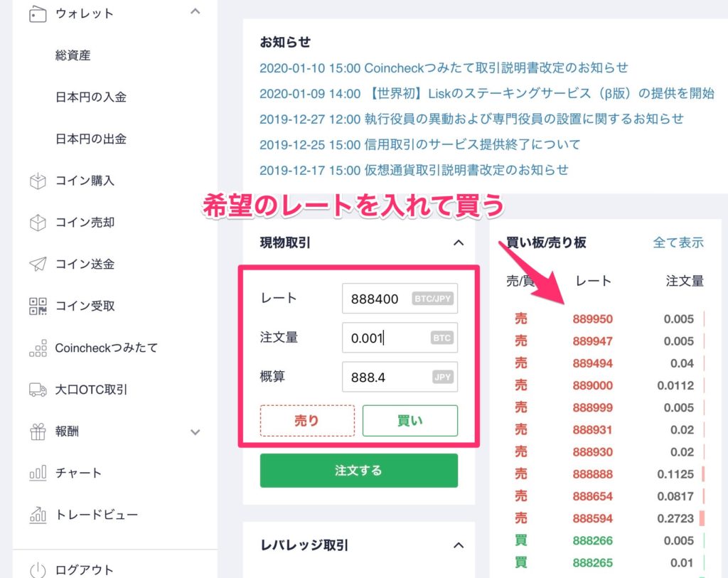The height and width of the screenshot is (578, 728).
Task: Click the coin purchase cube icon
Action: tap(38, 181)
